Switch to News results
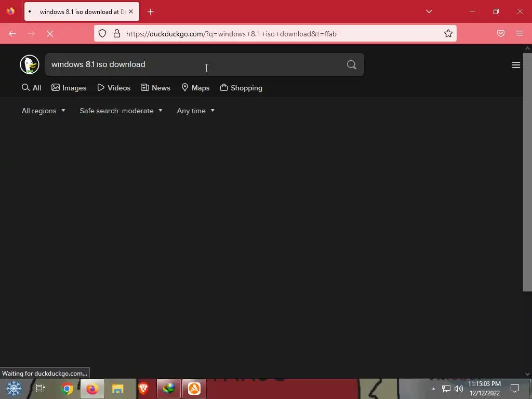 click(155, 88)
